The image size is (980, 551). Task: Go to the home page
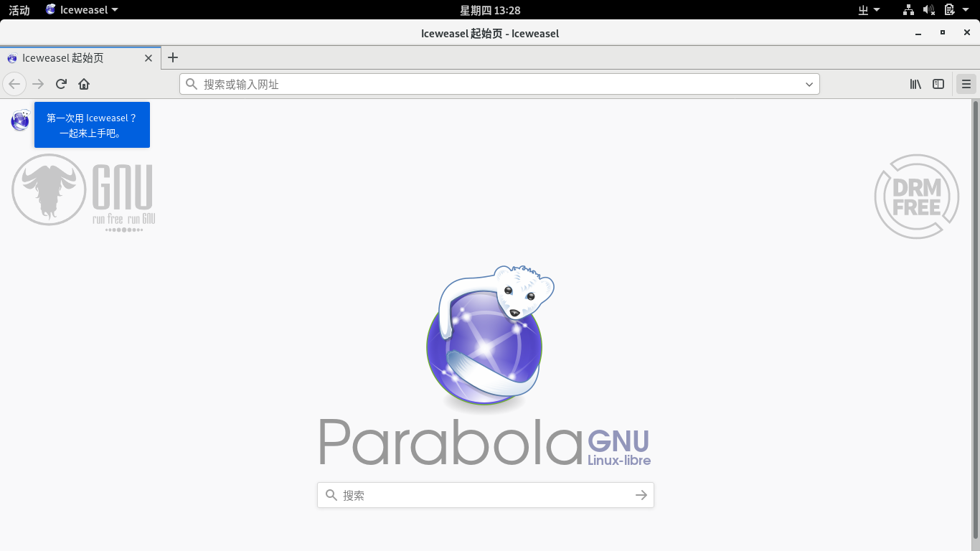(x=84, y=84)
